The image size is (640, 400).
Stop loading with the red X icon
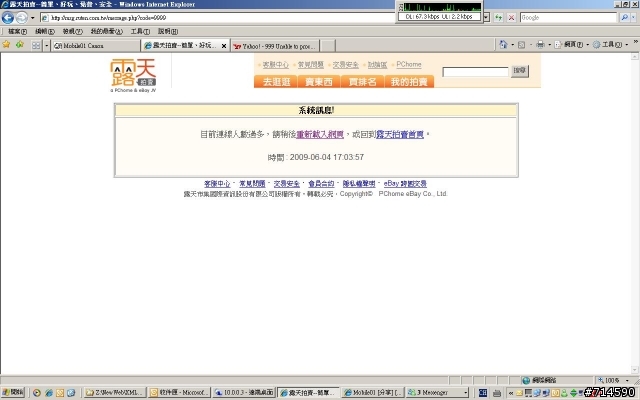[x=511, y=18]
